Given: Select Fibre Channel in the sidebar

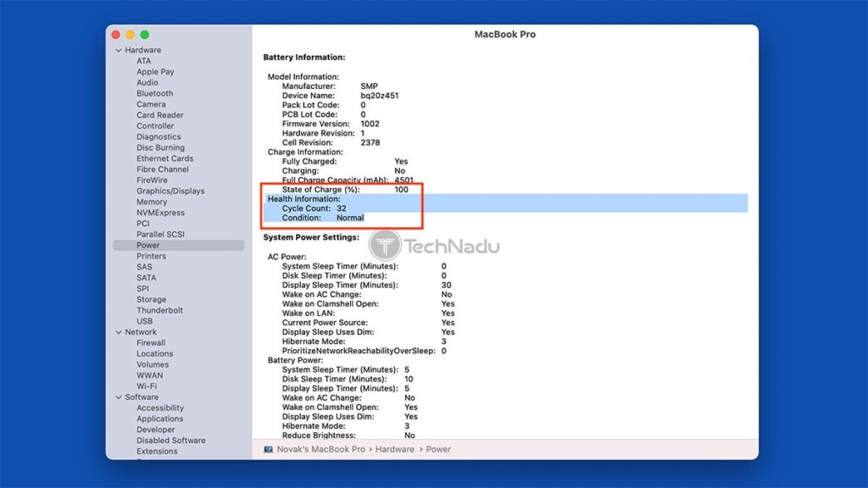Looking at the screenshot, I should coord(163,169).
